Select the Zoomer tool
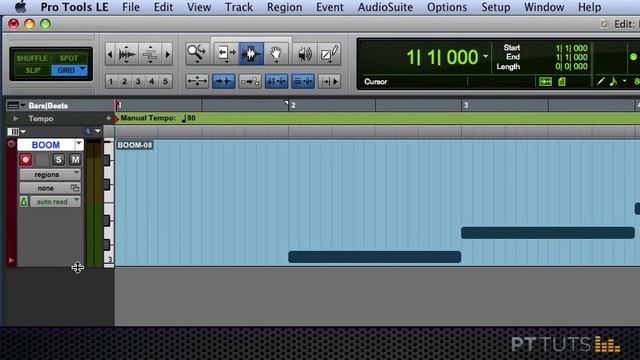This screenshot has width=640, height=360. click(197, 53)
